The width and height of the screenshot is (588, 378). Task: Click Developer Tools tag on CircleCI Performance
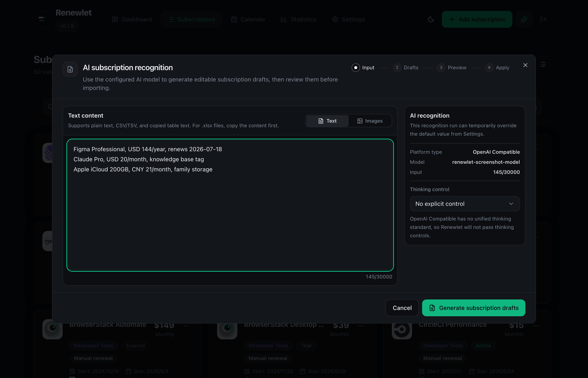point(443,346)
